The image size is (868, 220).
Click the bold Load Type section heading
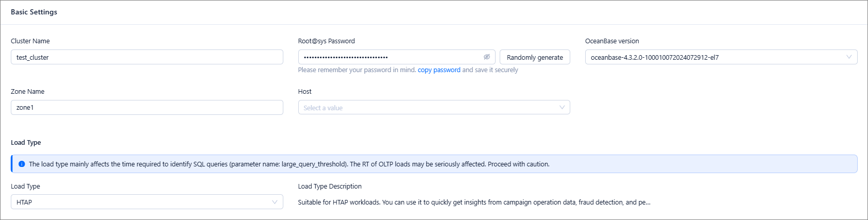click(26, 143)
